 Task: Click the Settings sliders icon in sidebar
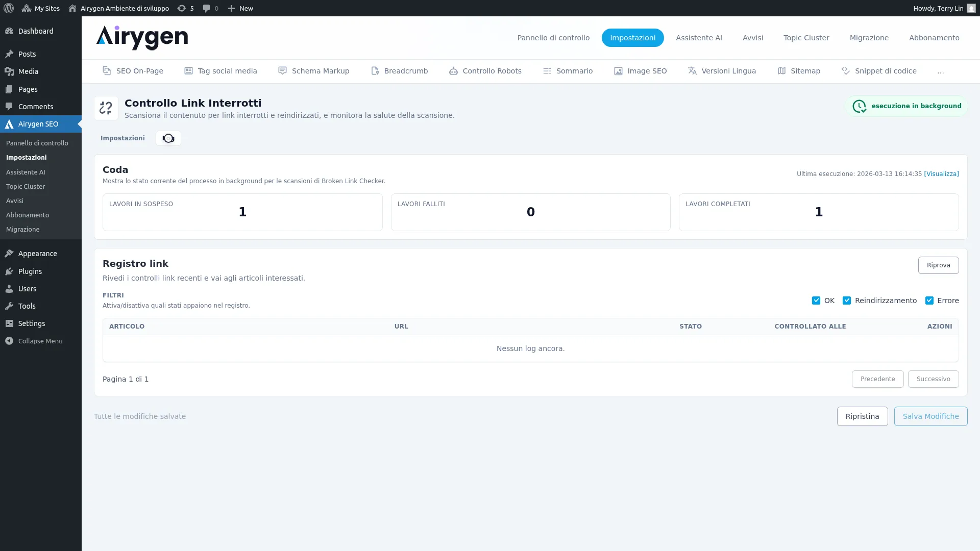pos(9,323)
